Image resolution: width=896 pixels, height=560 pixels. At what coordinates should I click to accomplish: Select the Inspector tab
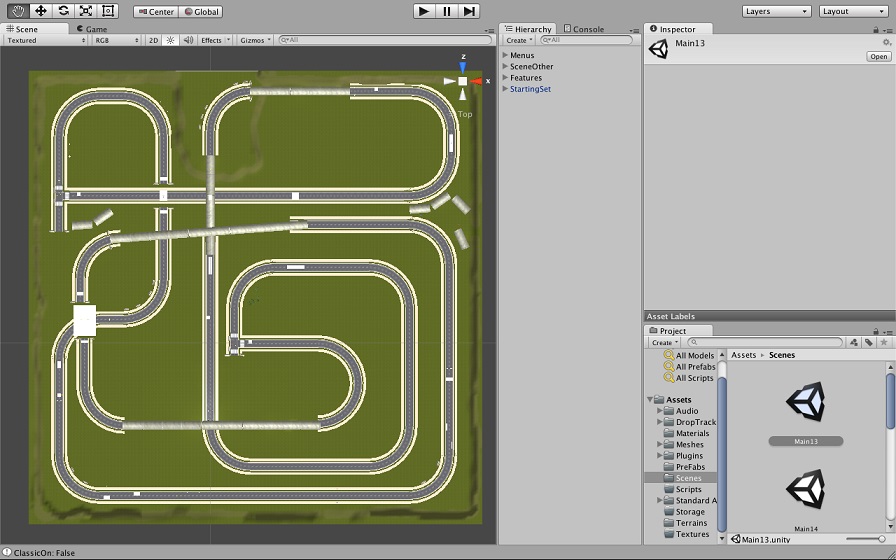pyautogui.click(x=678, y=29)
